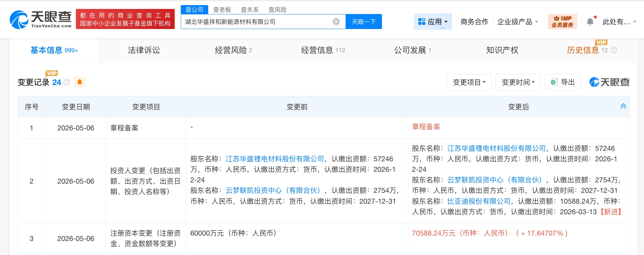Open 江苏华盛锂电材料 link in 变更后 column
Image resolution: width=644 pixels, height=255 pixels.
tap(496, 148)
